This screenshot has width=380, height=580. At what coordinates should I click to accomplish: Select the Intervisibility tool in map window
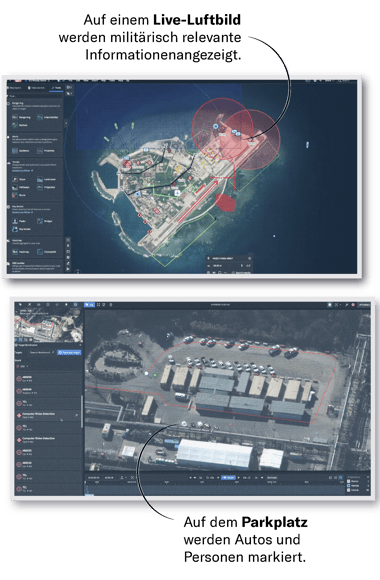coord(47,117)
